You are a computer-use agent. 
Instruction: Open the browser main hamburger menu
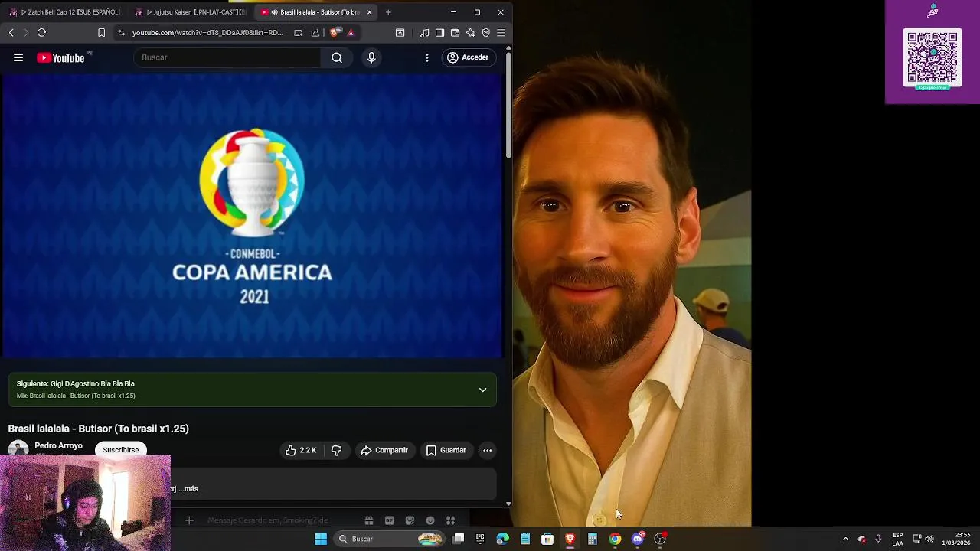coord(501,33)
